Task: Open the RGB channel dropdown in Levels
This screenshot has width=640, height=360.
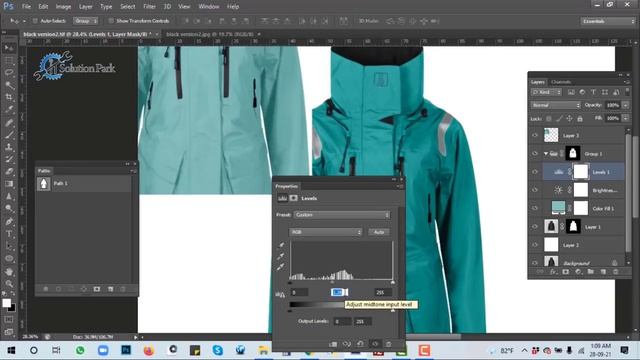Action: pyautogui.click(x=325, y=232)
